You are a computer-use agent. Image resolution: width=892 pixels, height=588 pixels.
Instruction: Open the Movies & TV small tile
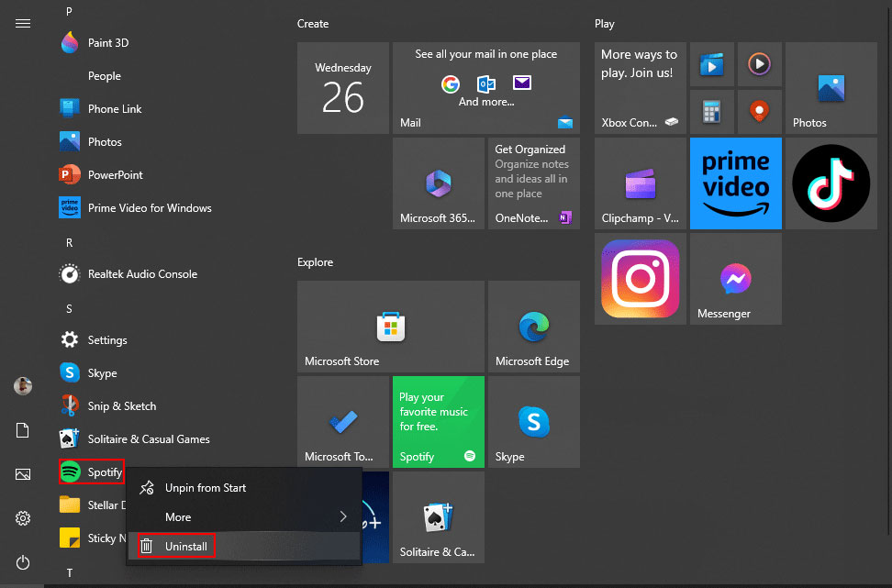pyautogui.click(x=711, y=63)
